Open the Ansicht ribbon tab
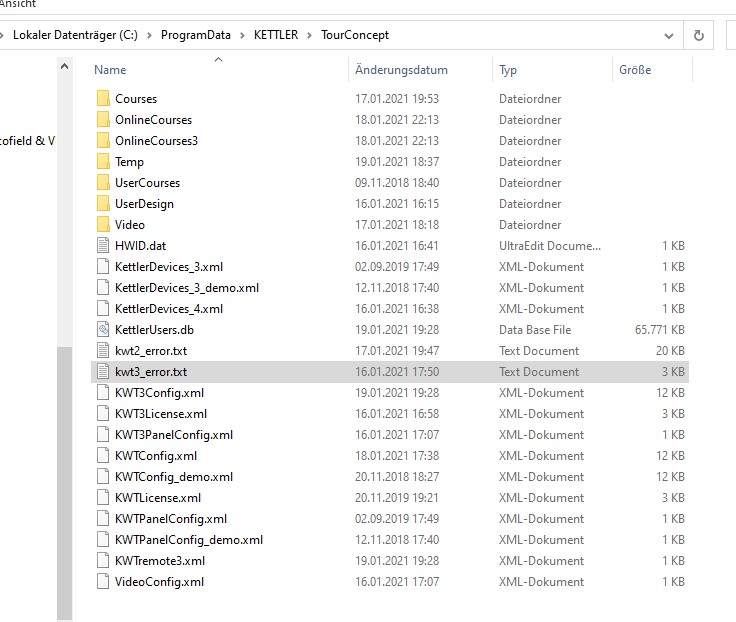 [18, 4]
